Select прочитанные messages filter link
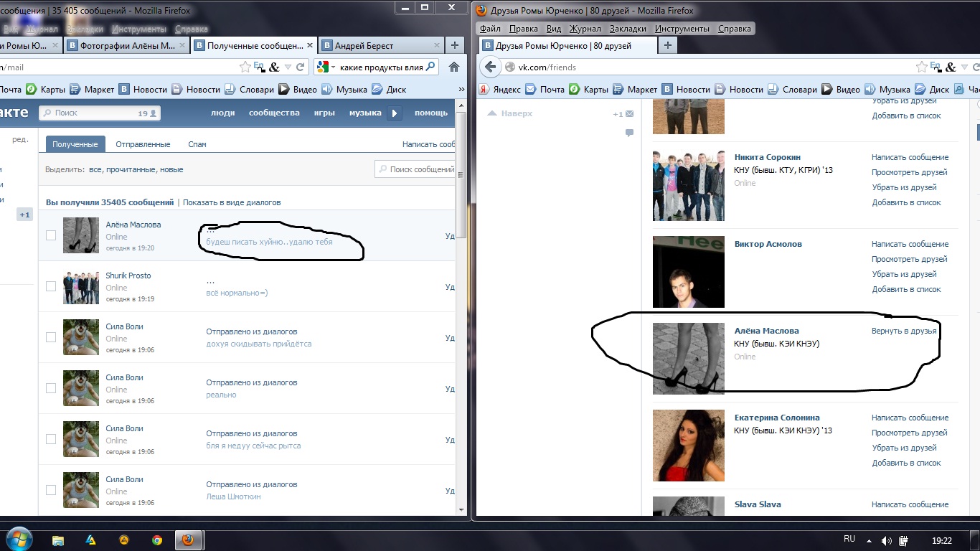The image size is (980, 551). 131,169
